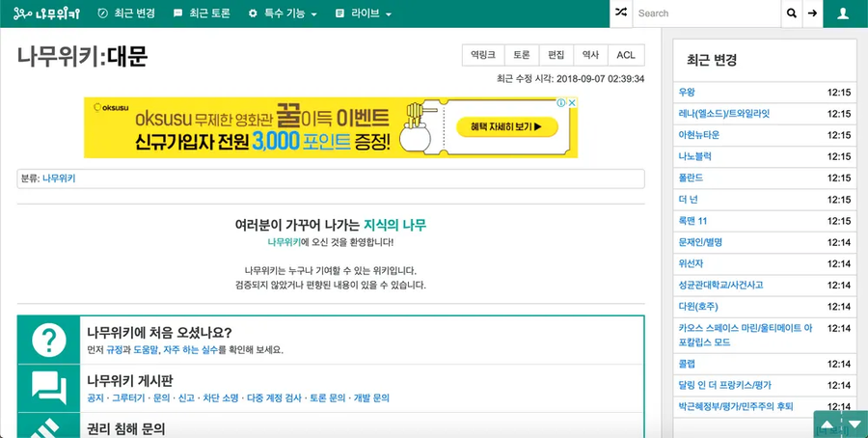Click the 나무위키 logo in the navbar
The height and width of the screenshot is (438, 868).
click(x=46, y=14)
